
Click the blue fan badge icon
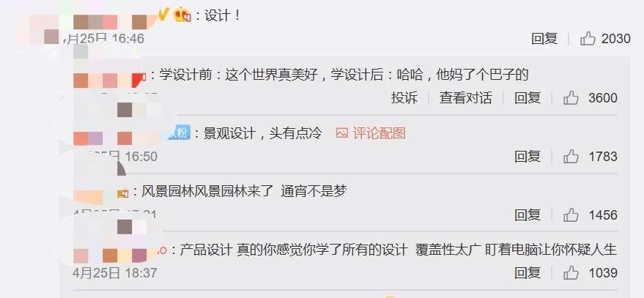pyautogui.click(x=179, y=133)
